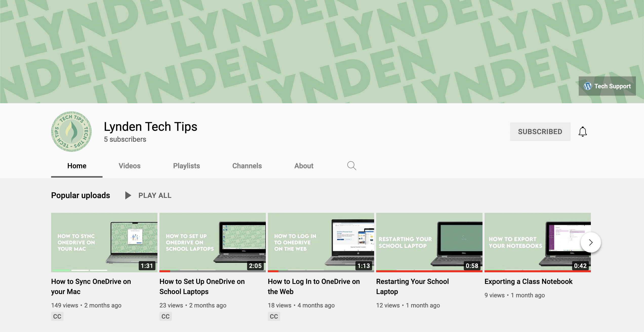This screenshot has width=644, height=332.
Task: Switch to the Videos tab
Action: (x=130, y=166)
